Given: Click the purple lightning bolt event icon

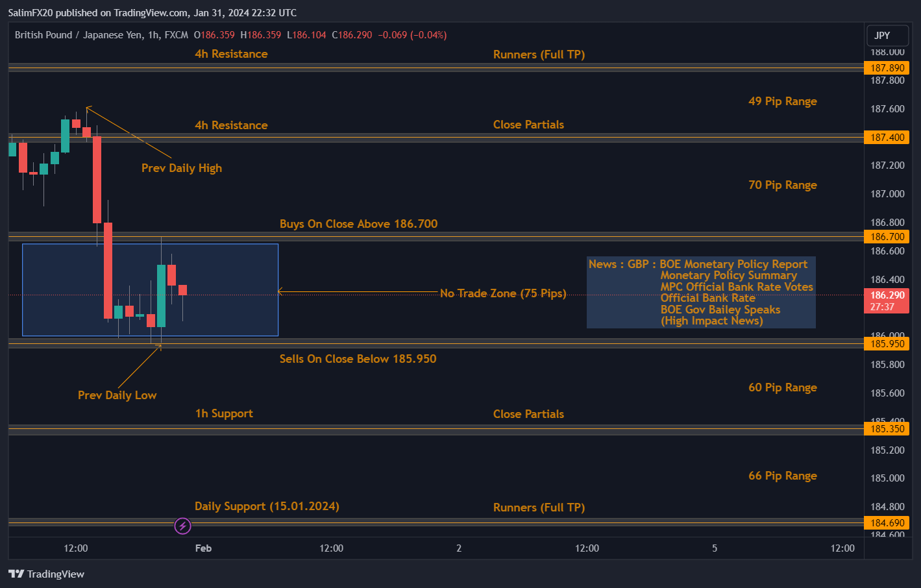Looking at the screenshot, I should (183, 526).
